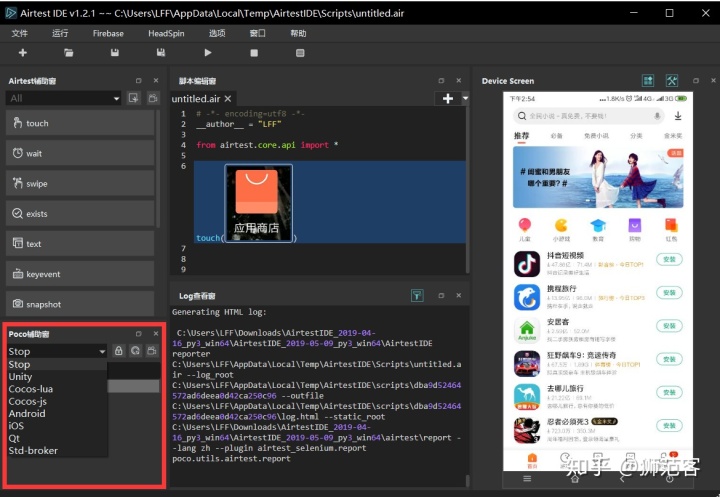Insert a swipe command

[80, 184]
